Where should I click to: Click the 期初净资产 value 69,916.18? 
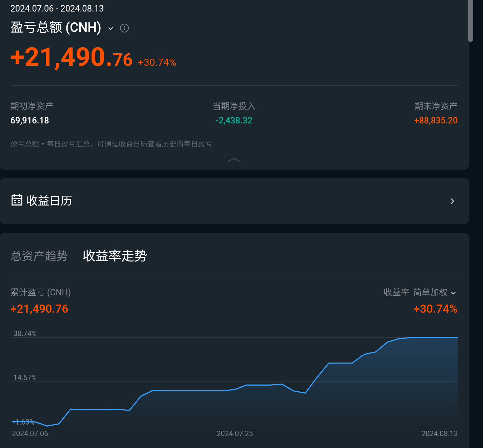[30, 120]
